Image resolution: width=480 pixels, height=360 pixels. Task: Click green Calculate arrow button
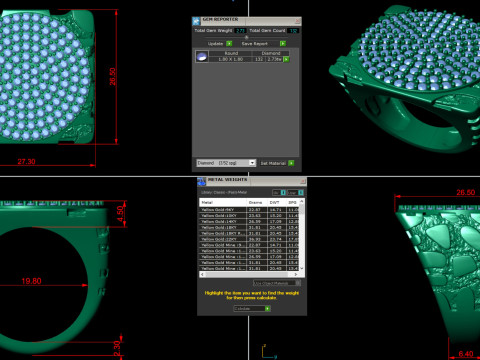(267, 309)
